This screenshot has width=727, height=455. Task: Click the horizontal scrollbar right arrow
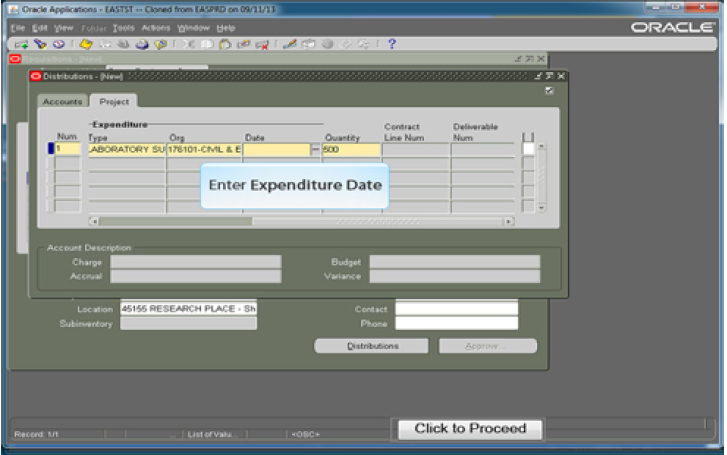pyautogui.click(x=509, y=222)
